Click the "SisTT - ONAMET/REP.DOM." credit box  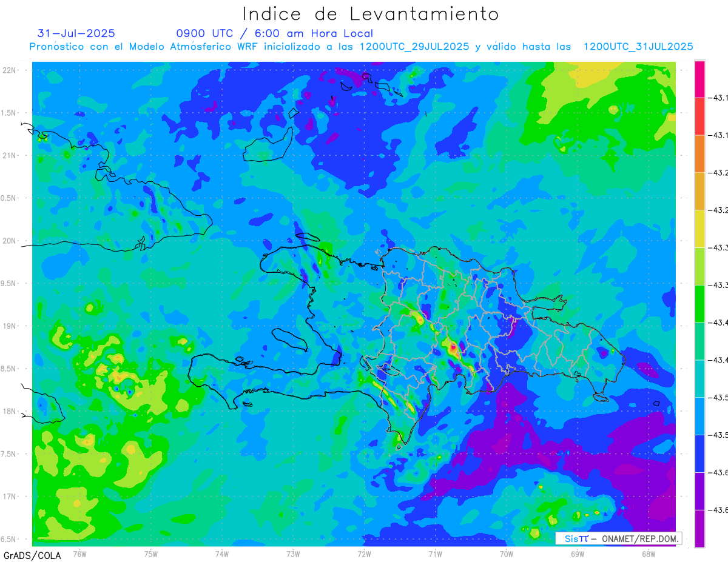click(x=618, y=538)
